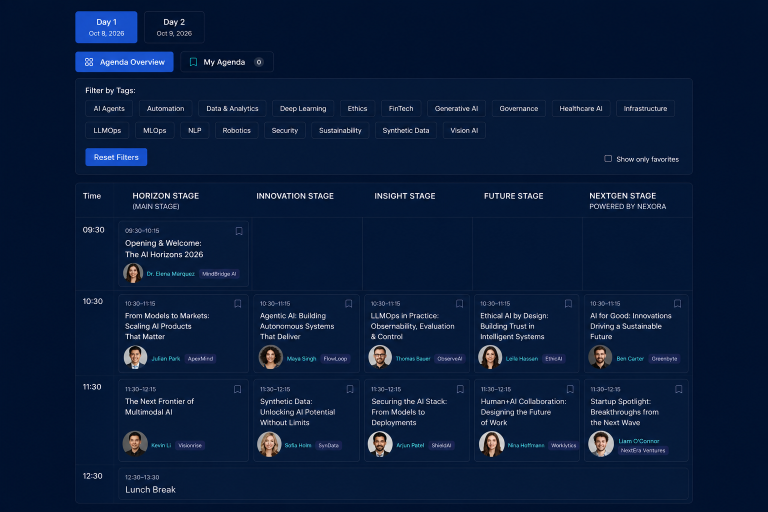This screenshot has height=512, width=768.
Task: Filter by Deep Learning tag
Action: click(x=303, y=109)
